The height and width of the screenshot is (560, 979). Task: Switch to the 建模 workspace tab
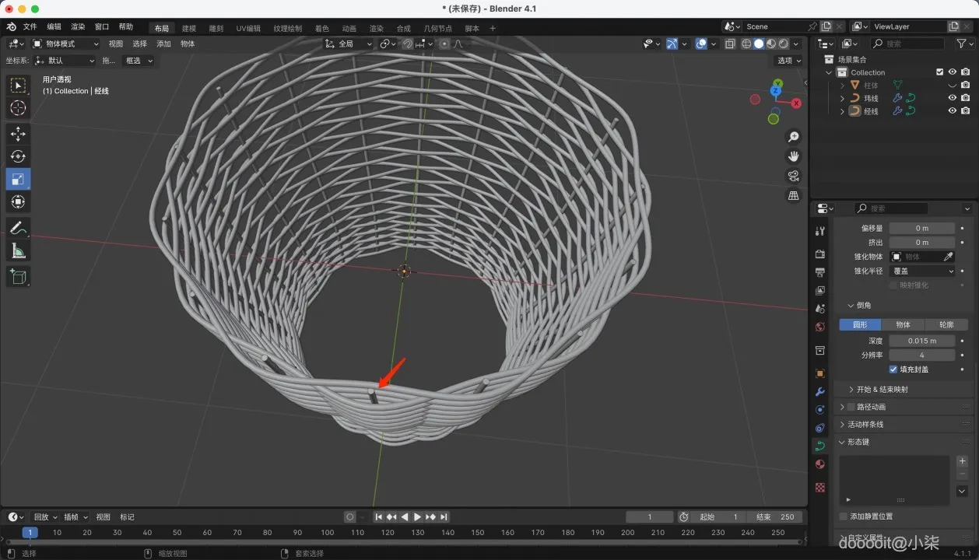[188, 28]
